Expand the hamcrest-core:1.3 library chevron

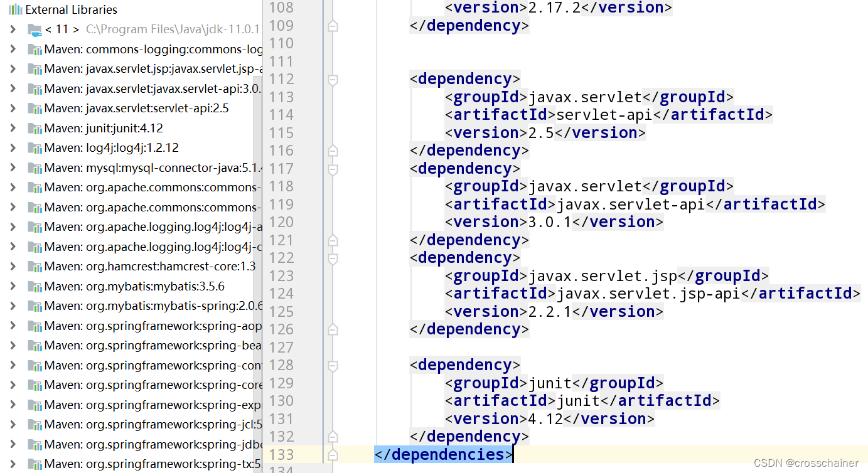pyautogui.click(x=13, y=267)
